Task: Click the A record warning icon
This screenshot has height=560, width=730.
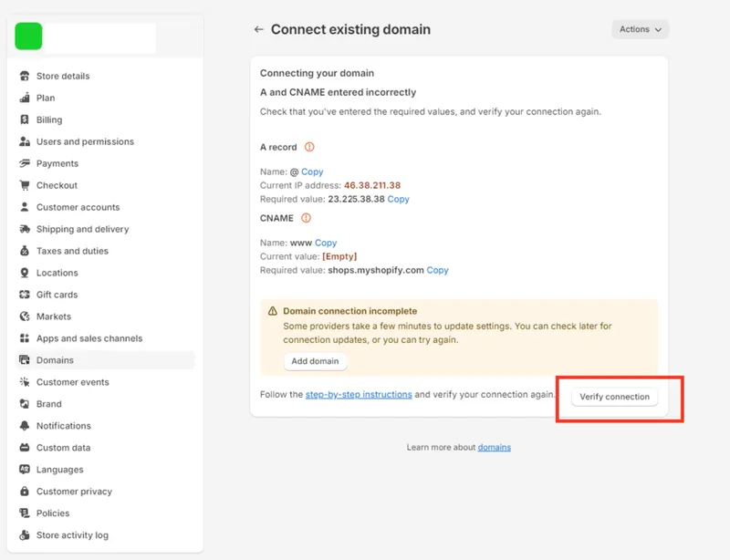Action: 309,147
